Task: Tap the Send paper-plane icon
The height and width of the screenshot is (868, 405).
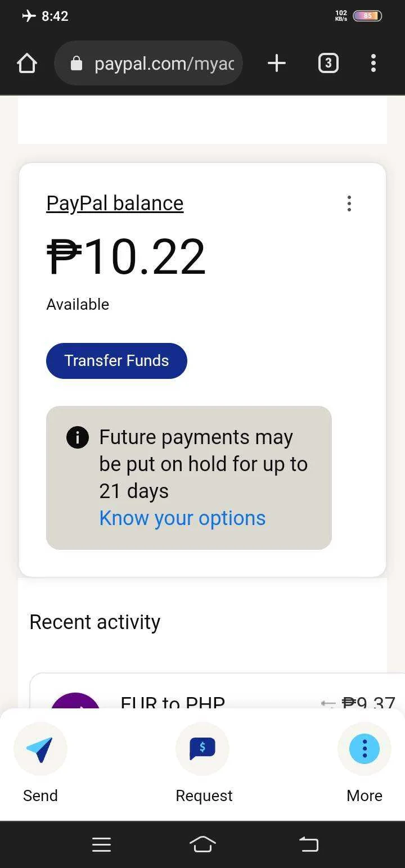Action: pos(40,749)
